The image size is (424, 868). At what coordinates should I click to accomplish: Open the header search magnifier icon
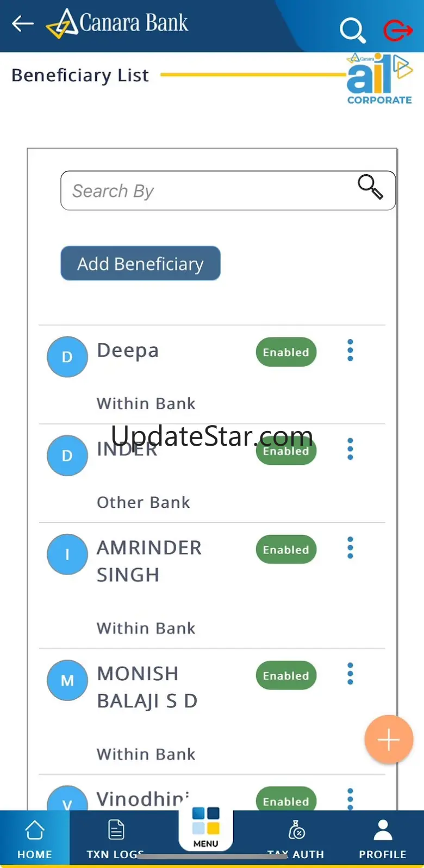pyautogui.click(x=352, y=30)
